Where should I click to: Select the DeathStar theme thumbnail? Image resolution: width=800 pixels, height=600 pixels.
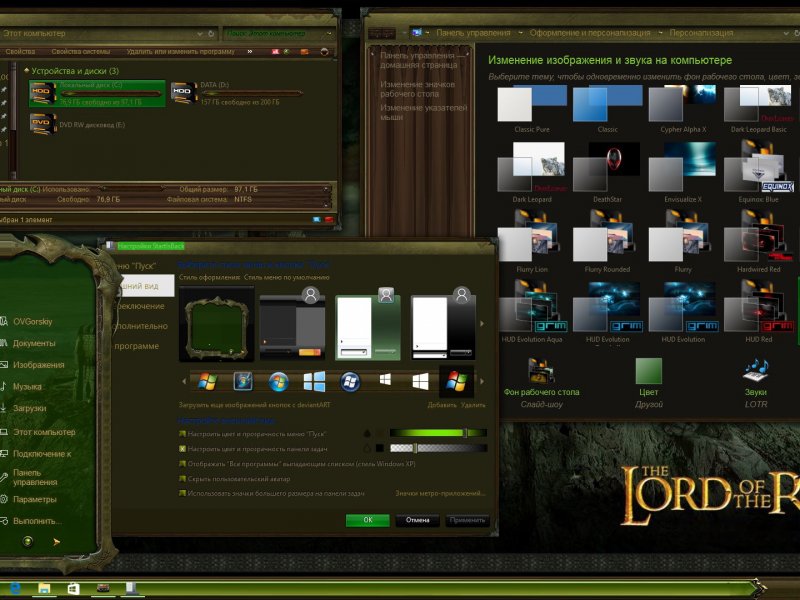point(607,167)
